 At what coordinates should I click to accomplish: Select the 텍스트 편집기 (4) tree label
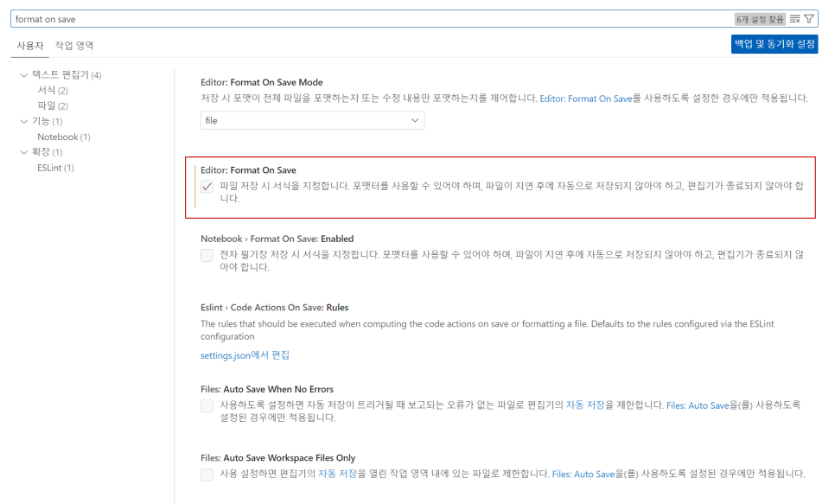(x=67, y=75)
